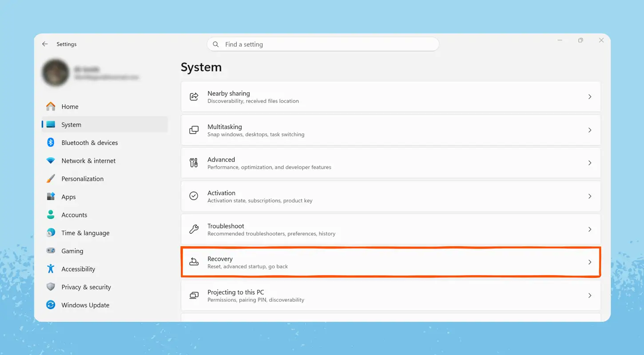The image size is (644, 355).
Task: Click the Gaming controller icon
Action: 51,251
